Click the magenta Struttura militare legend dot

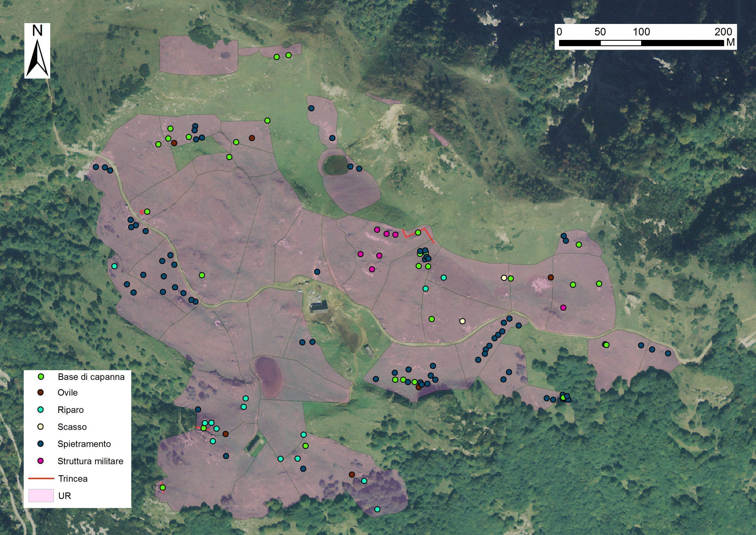(41, 461)
